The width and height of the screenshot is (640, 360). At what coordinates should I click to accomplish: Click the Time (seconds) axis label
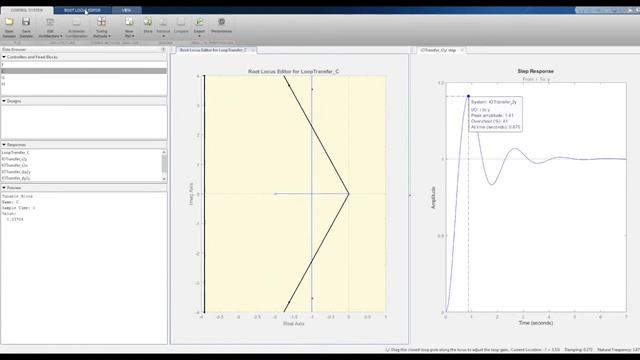536,323
